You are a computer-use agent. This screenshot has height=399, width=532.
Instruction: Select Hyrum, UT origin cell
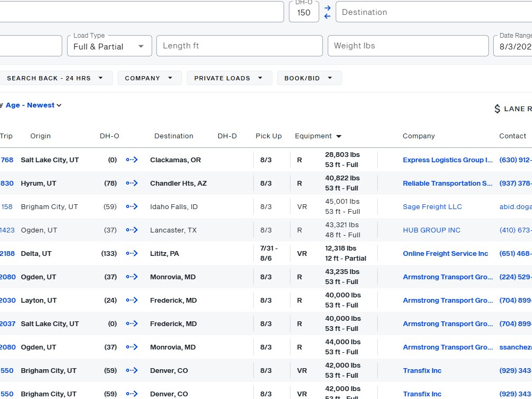pyautogui.click(x=38, y=183)
